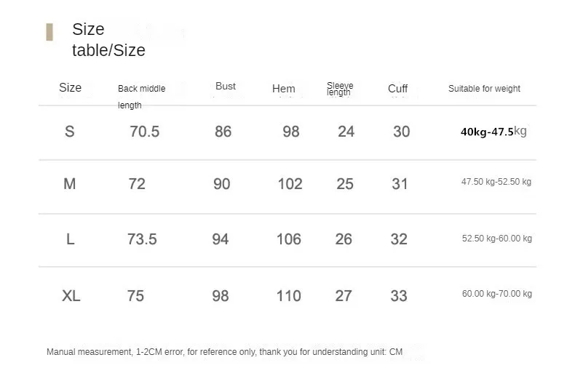This screenshot has width=575, height=392.
Task: Select the 60.00 kg-70.00 kg weight range
Action: coord(496,294)
